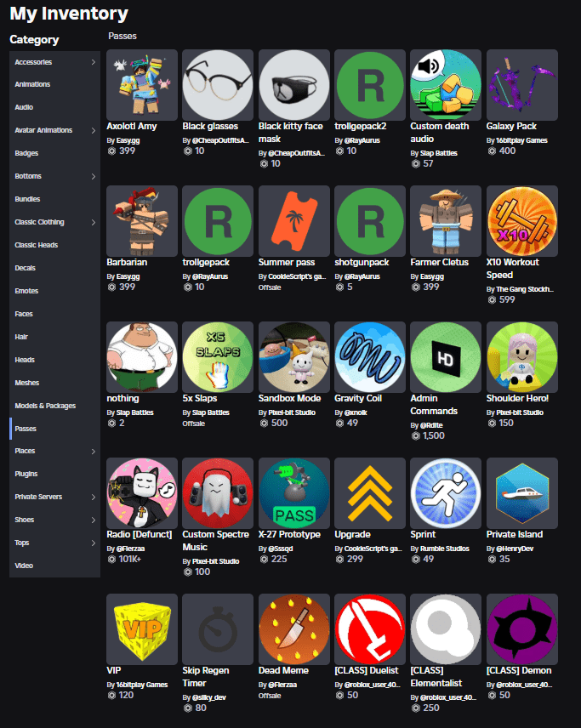
Task: Open the X10 Workout Speed icon
Action: [x=521, y=221]
